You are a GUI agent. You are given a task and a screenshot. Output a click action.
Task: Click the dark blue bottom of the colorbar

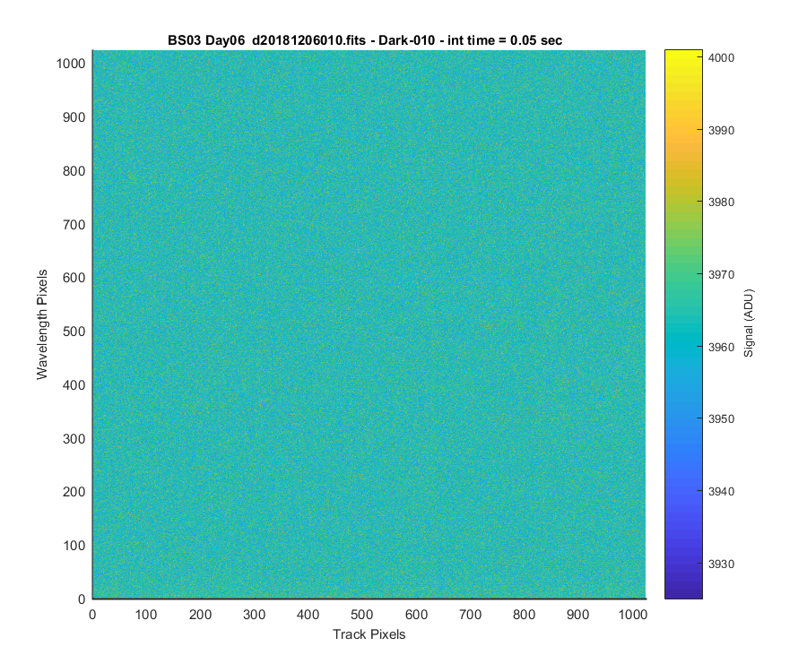tap(683, 591)
